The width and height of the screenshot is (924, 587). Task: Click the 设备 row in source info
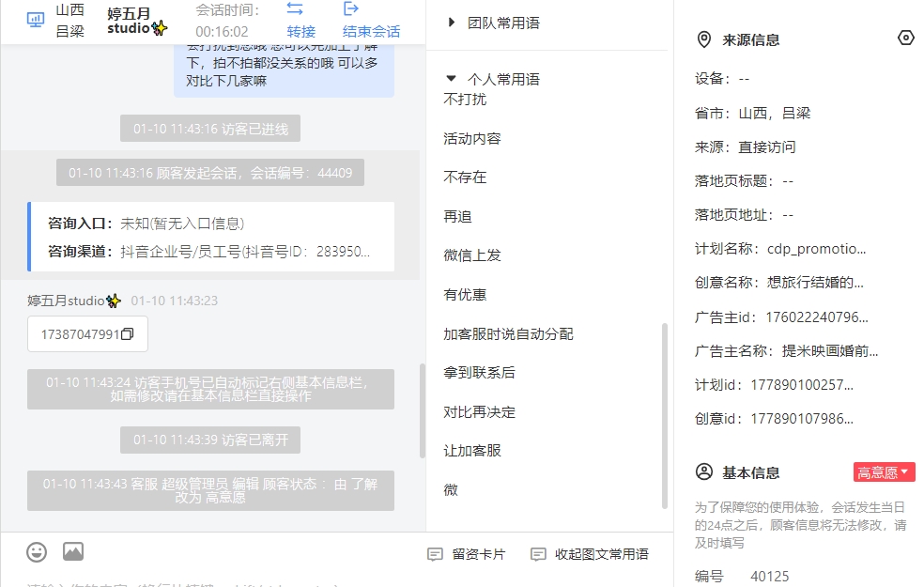pos(722,78)
